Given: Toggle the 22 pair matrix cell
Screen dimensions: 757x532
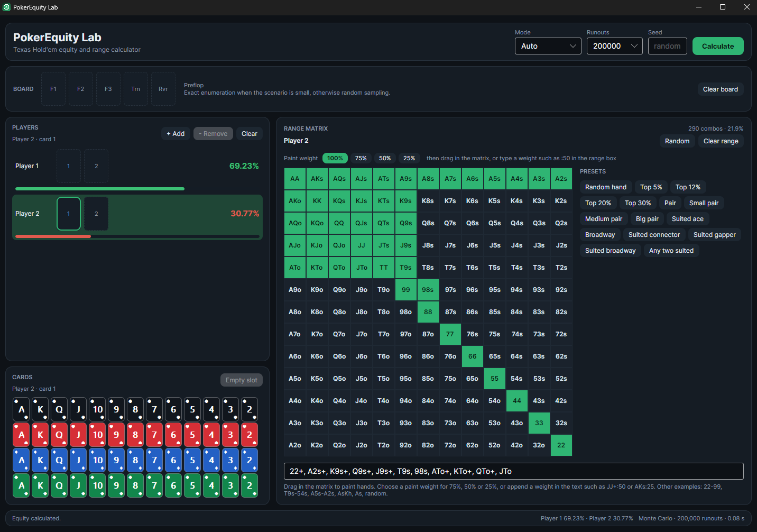Looking at the screenshot, I should tap(561, 445).
